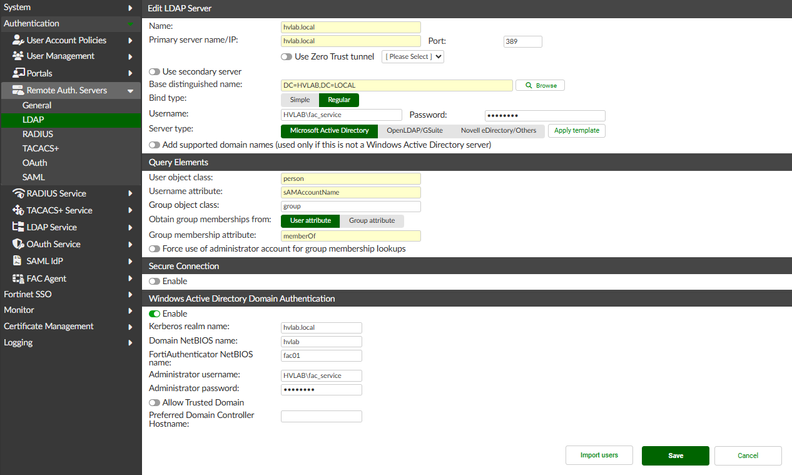Click the Browse button
This screenshot has width=792, height=475.
coord(540,85)
